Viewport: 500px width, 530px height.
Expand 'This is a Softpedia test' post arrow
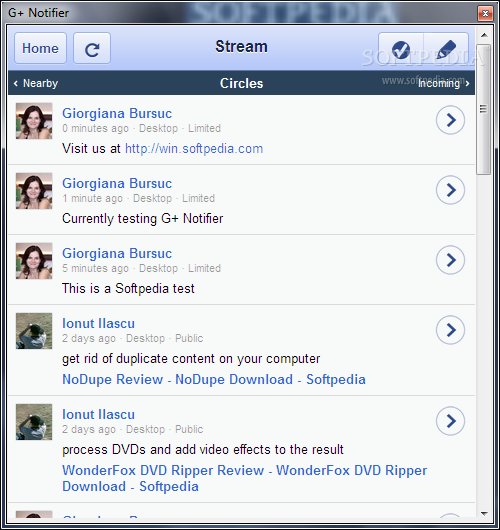tap(450, 260)
